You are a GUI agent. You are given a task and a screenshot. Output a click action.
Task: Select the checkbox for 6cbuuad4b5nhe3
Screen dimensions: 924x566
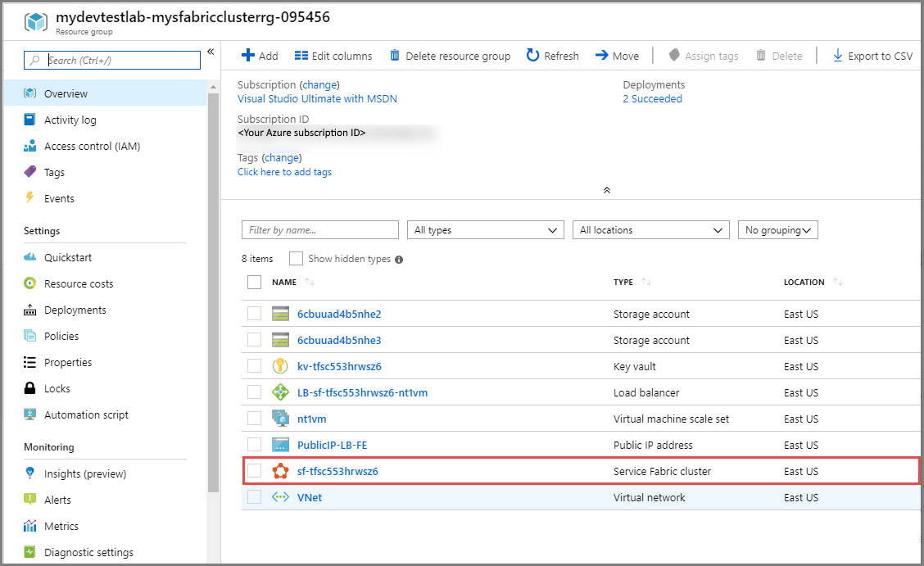254,340
